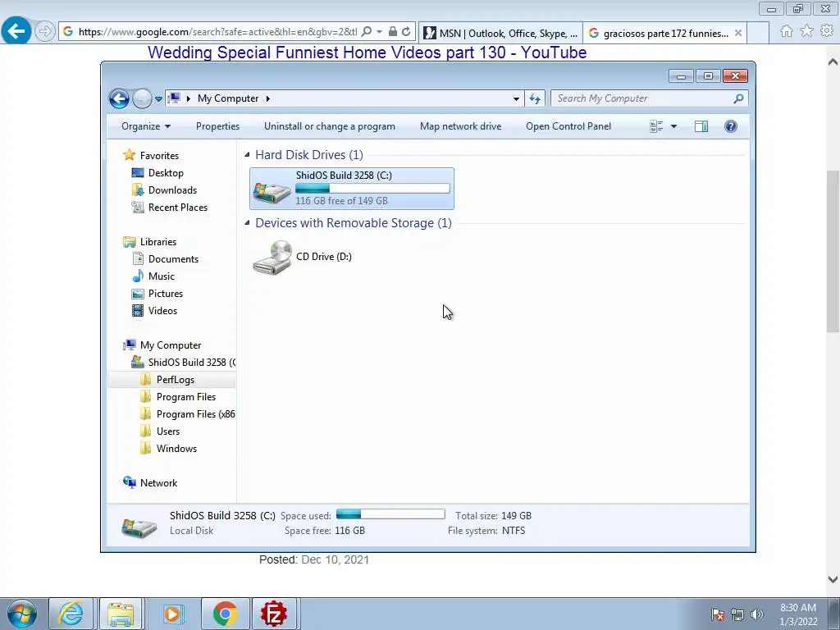
Task: Click the browser refresh icon
Action: pyautogui.click(x=406, y=32)
